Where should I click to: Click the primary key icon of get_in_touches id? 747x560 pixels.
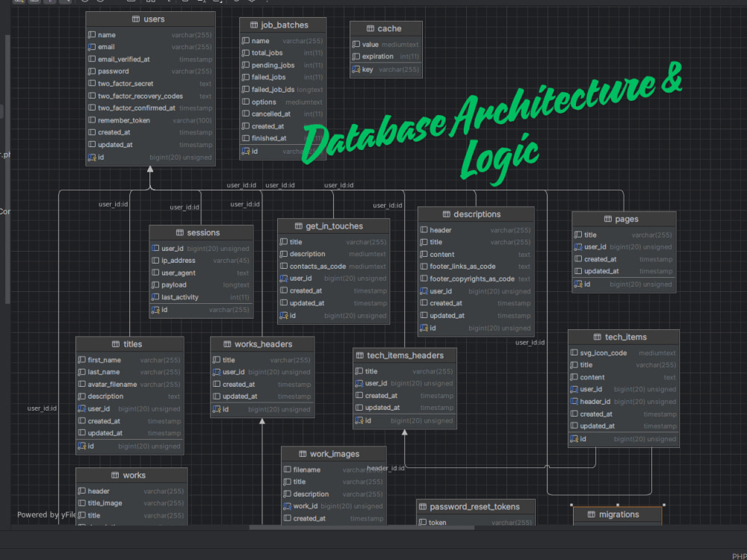point(284,316)
